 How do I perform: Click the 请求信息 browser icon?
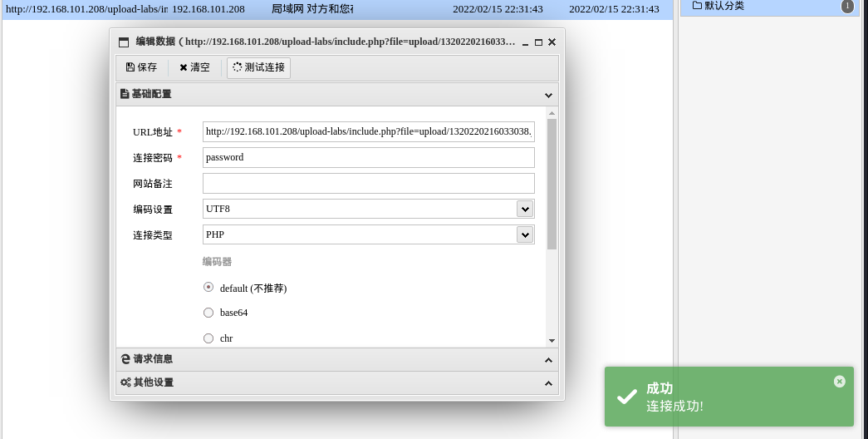pos(125,359)
